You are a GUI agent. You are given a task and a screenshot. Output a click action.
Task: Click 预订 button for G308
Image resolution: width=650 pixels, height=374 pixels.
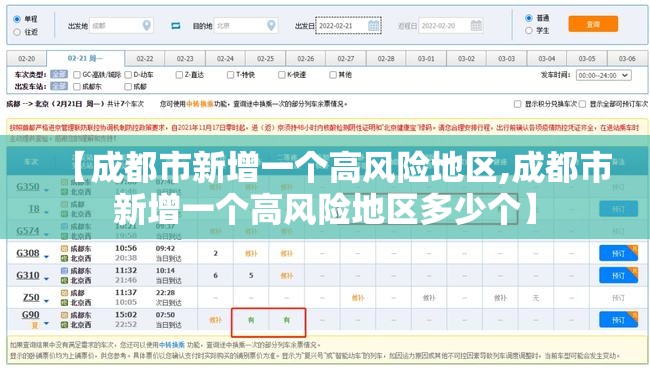(618, 253)
